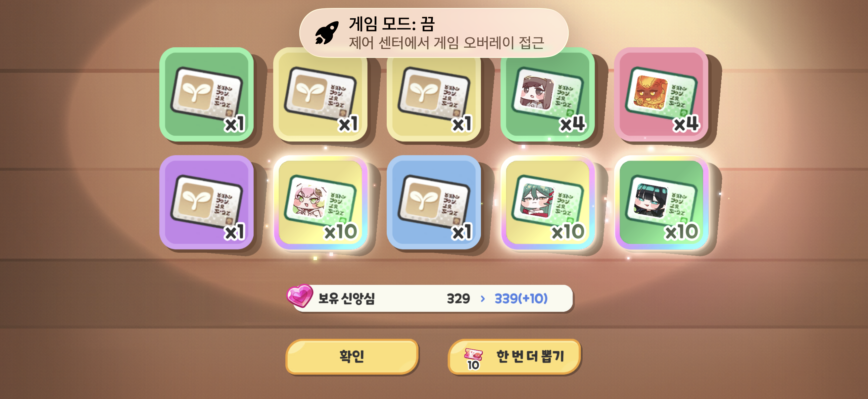
Task: Tap the 339(+10) updated faith value
Action: click(521, 298)
